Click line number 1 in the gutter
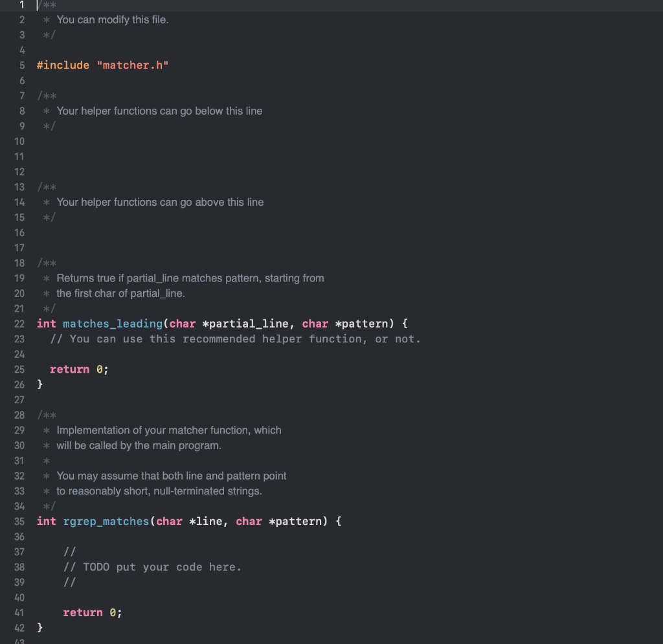The image size is (663, 644). [x=21, y=5]
